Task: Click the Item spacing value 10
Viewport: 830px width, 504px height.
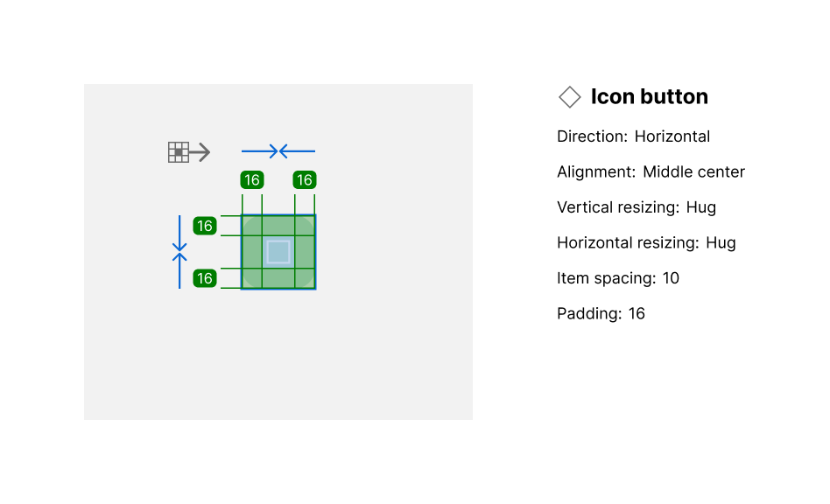Action: pos(671,278)
